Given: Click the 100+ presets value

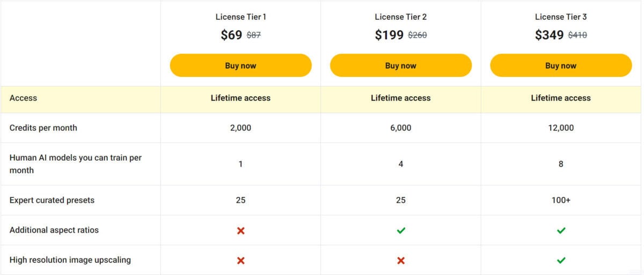Looking at the screenshot, I should coord(561,200).
